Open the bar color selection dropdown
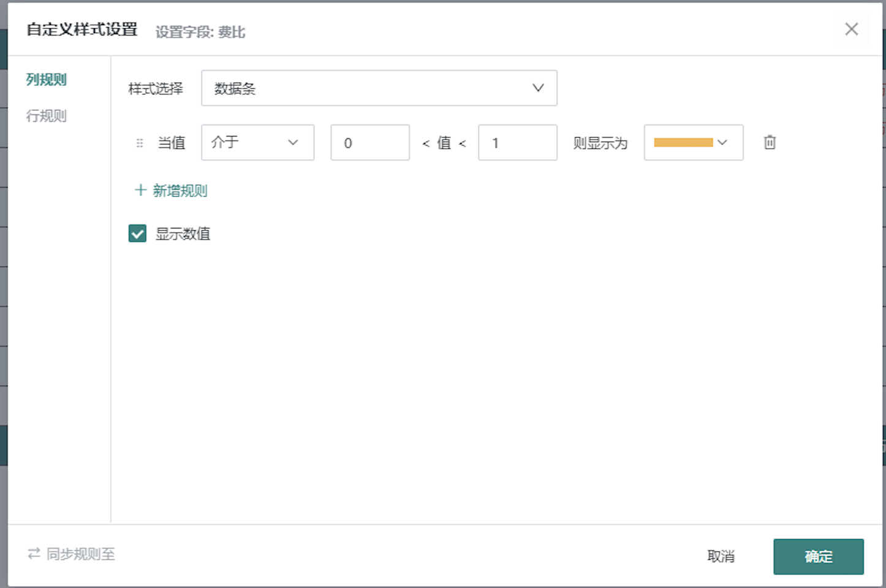The image size is (886, 588). click(x=693, y=142)
